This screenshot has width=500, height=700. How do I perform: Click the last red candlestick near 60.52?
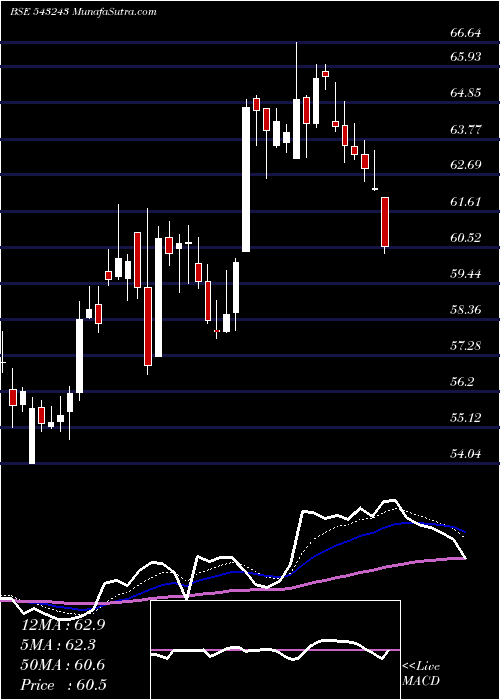click(x=385, y=222)
